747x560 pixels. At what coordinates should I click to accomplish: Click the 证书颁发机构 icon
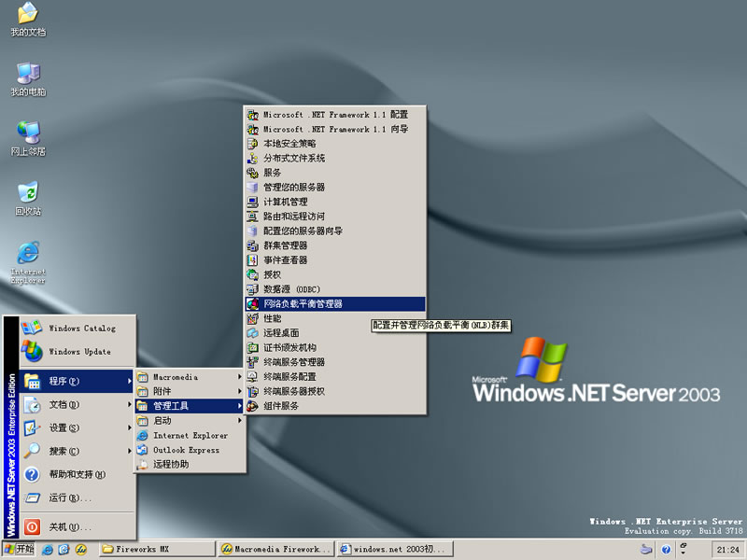pyautogui.click(x=252, y=347)
